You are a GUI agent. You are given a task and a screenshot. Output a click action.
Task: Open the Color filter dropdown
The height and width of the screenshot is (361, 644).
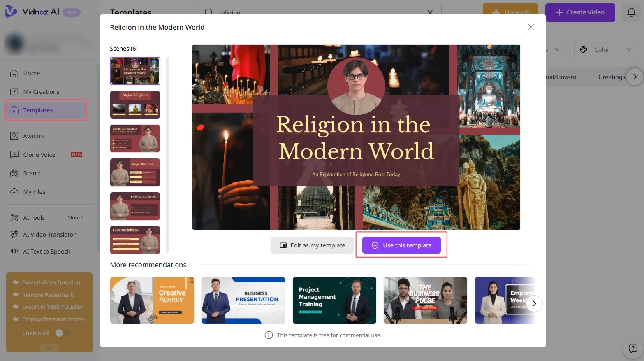click(605, 49)
